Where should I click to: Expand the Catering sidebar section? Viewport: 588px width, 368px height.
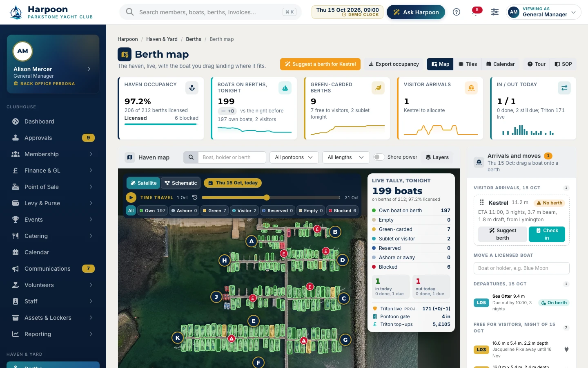tap(53, 236)
